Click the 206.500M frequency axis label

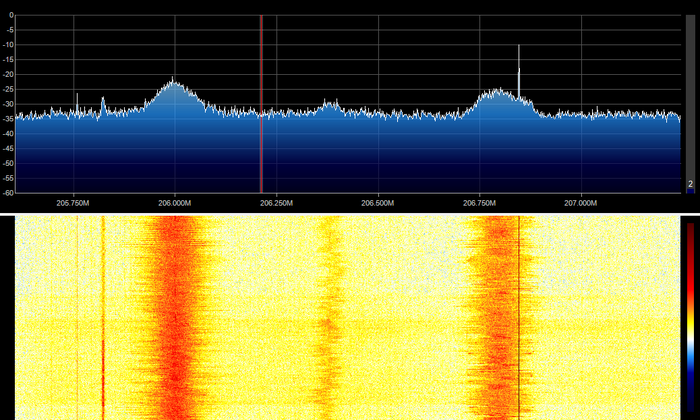click(x=378, y=203)
